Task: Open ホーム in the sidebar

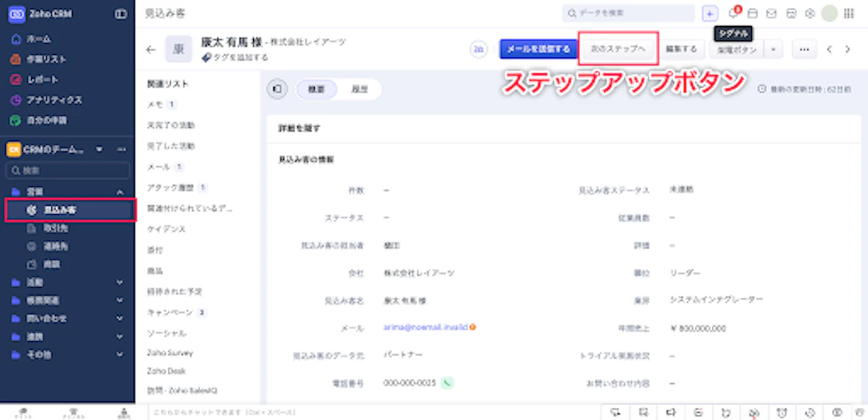Action: (x=39, y=38)
